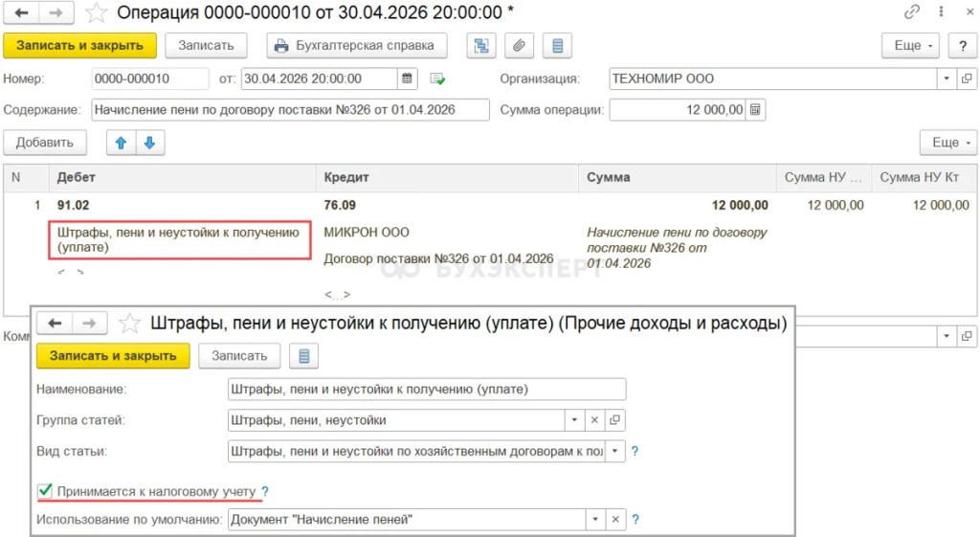Expand the Вид статьи dropdown
The width and height of the screenshot is (980, 537).
pyautogui.click(x=615, y=452)
